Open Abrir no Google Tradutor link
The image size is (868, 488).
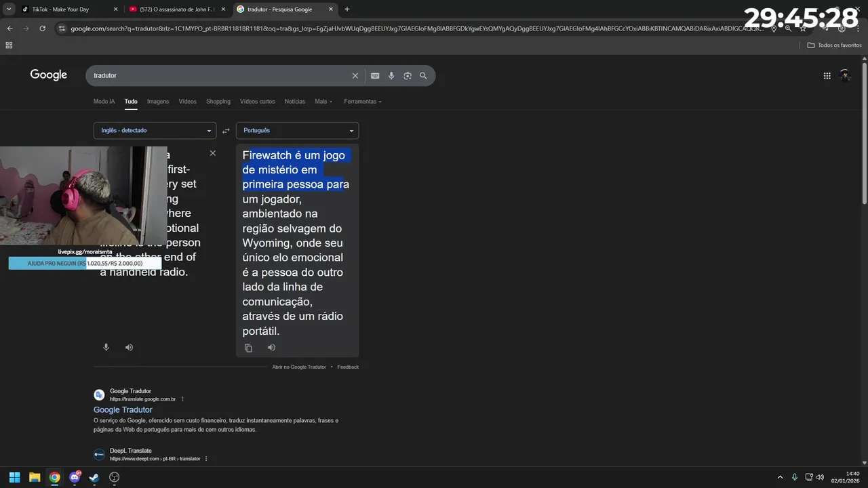click(299, 367)
